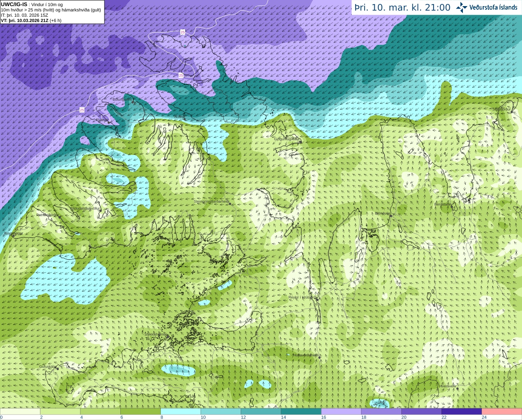Select the Patreksfjörður station label
Image resolution: width=522 pixels, height=420 pixels.
(x=48, y=214)
